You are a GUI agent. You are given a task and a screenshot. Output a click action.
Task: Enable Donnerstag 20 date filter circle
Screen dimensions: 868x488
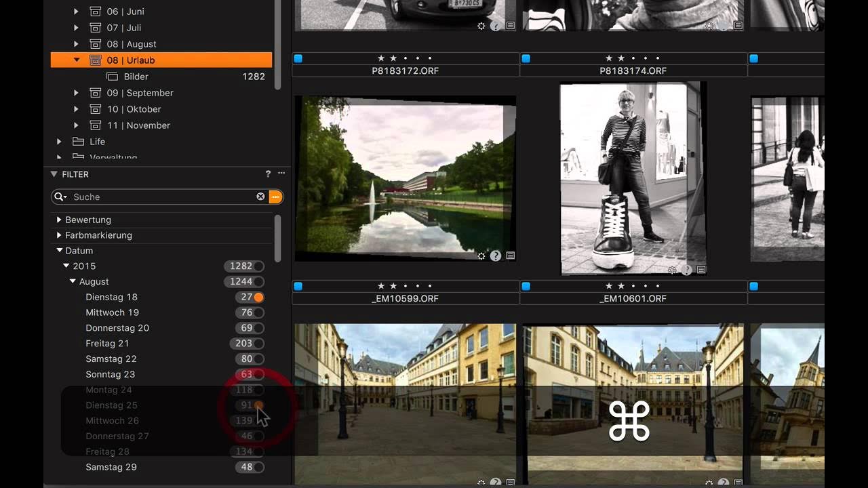point(259,328)
